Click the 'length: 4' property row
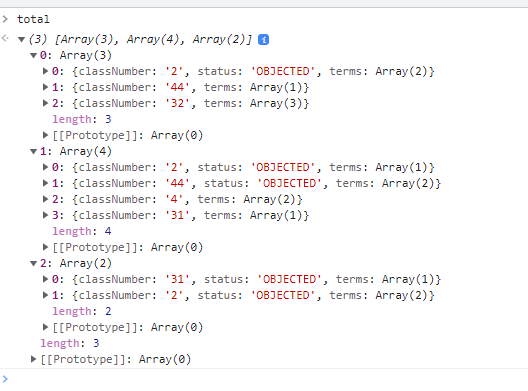The image size is (528, 391). (81, 231)
